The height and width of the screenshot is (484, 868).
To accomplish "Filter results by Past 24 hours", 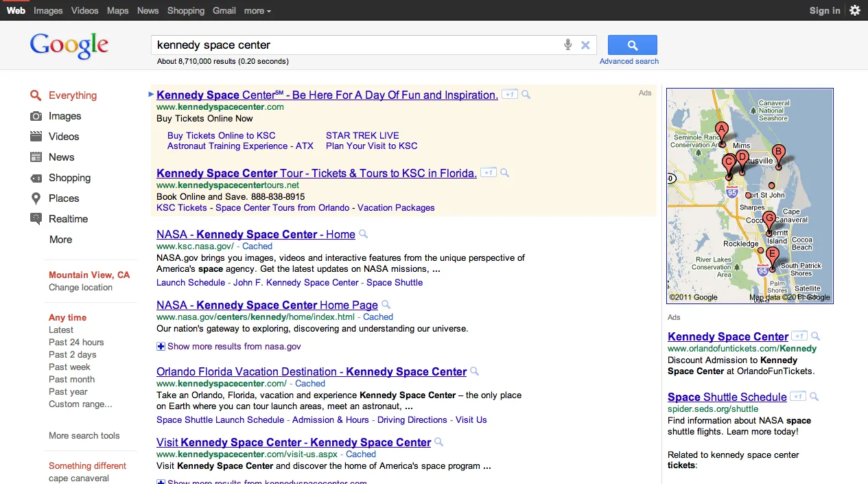I will (76, 343).
